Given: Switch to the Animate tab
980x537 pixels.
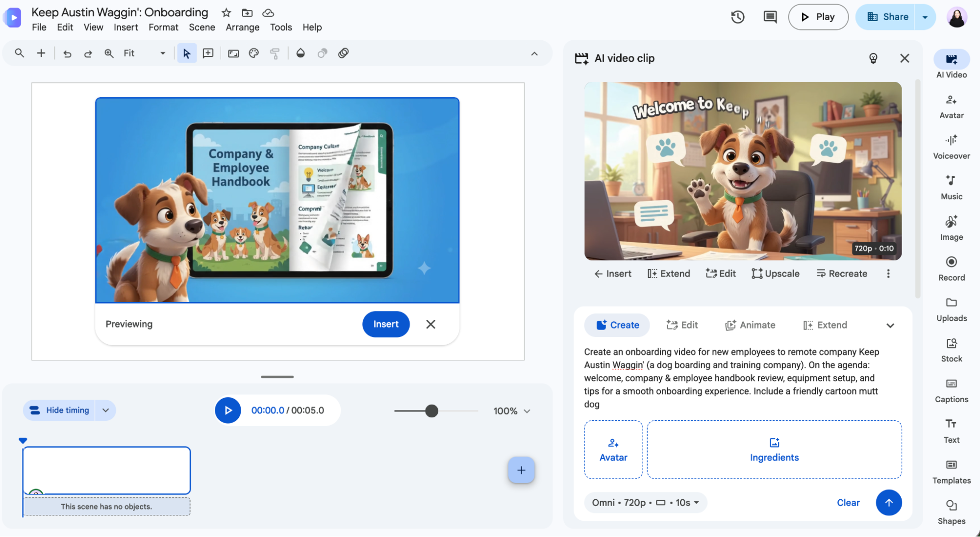Looking at the screenshot, I should [x=750, y=325].
